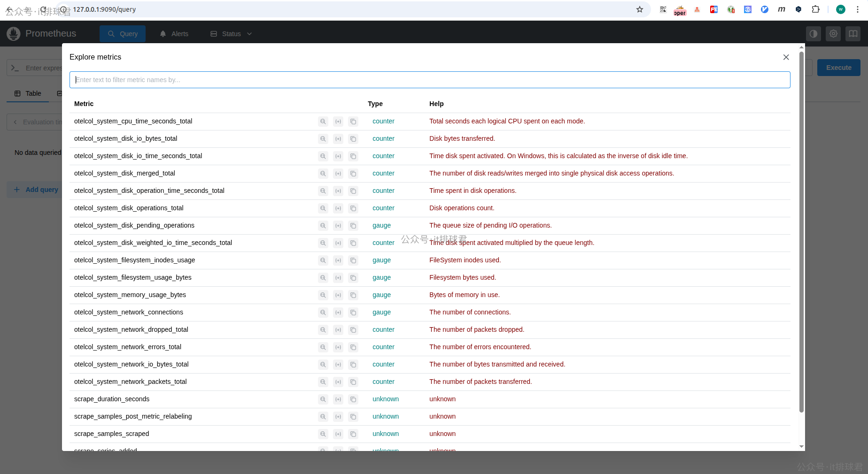Click the browser address bar URL
Image resolution: width=868 pixels, height=474 pixels.
click(104, 9)
